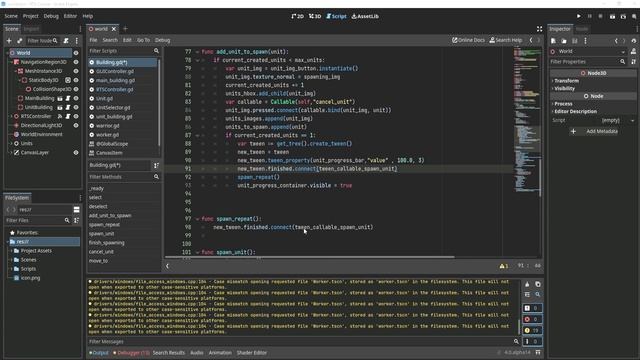Image resolution: width=640 pixels, height=360 pixels.
Task: Switch to the 2D workspace
Action: 298,16
